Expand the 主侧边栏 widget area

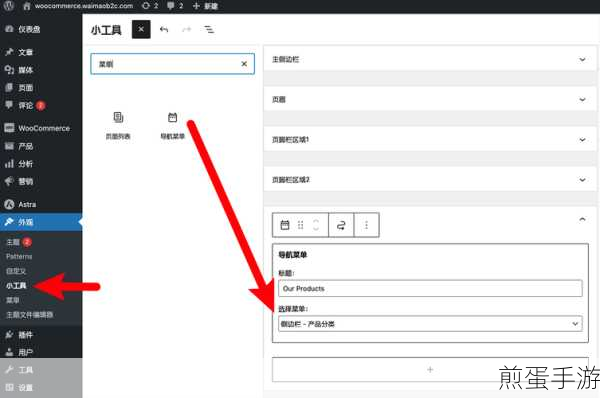click(x=430, y=59)
